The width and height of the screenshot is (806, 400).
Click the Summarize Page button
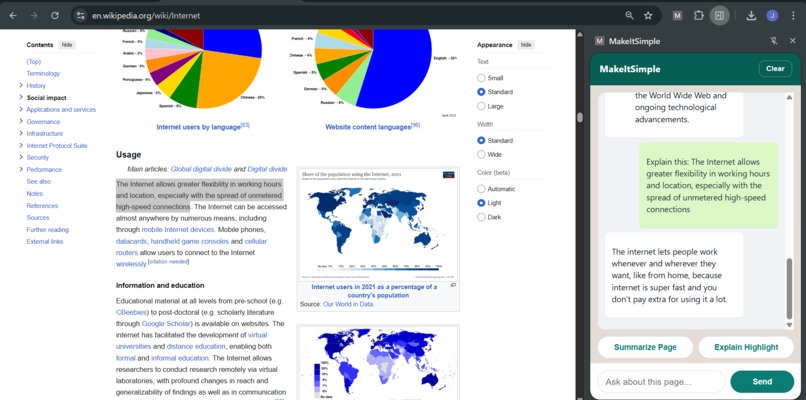point(645,347)
